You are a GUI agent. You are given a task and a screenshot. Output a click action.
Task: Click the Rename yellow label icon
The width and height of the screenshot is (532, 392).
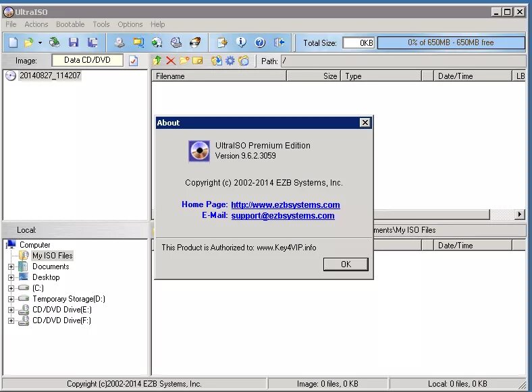[x=197, y=61]
